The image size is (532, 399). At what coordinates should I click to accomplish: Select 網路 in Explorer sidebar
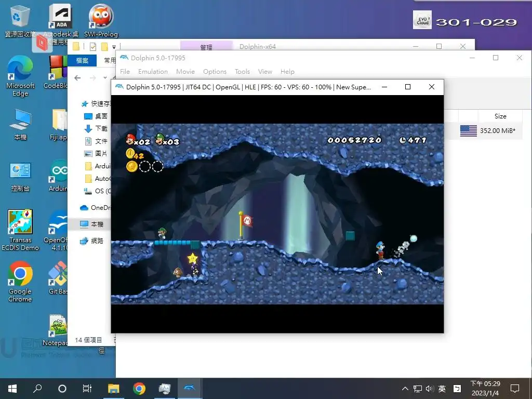click(91, 241)
